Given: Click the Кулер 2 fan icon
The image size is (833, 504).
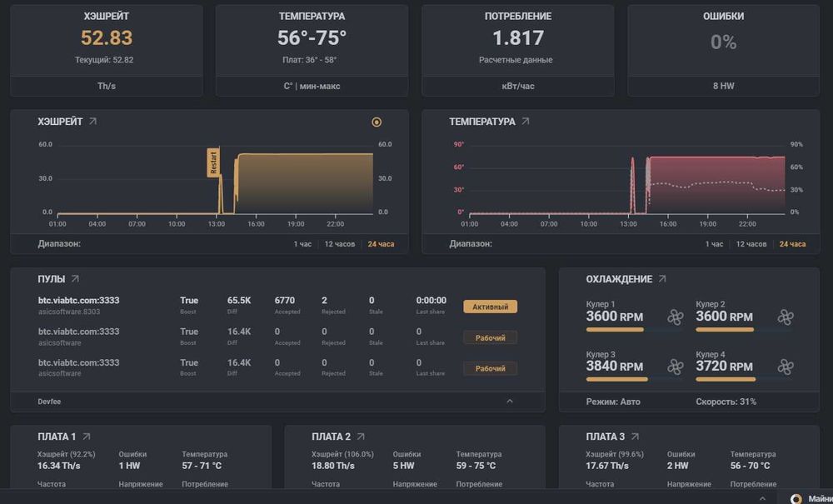Looking at the screenshot, I should pyautogui.click(x=786, y=317).
